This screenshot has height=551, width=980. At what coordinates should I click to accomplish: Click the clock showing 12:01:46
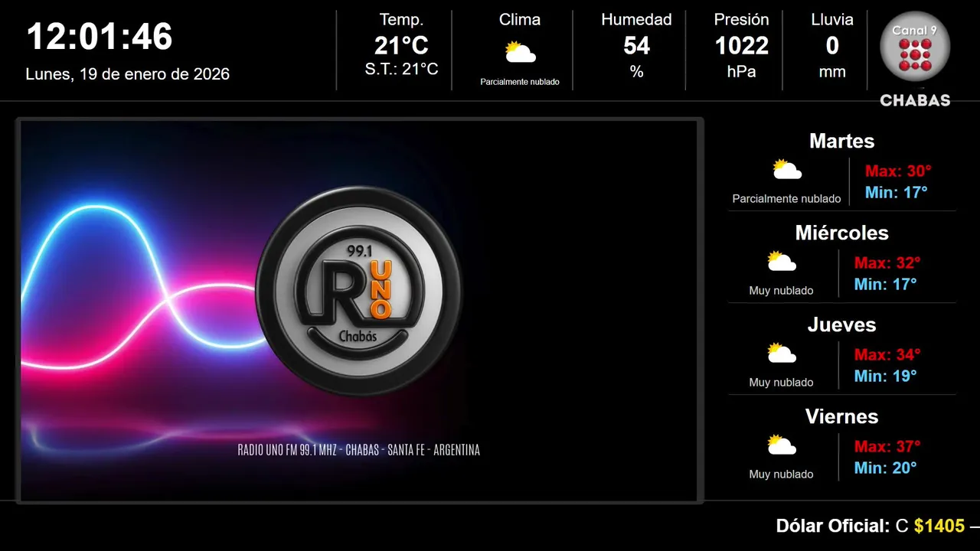(100, 37)
